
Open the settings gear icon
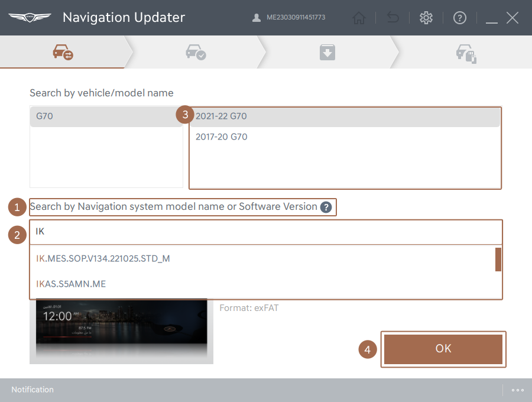pyautogui.click(x=426, y=18)
